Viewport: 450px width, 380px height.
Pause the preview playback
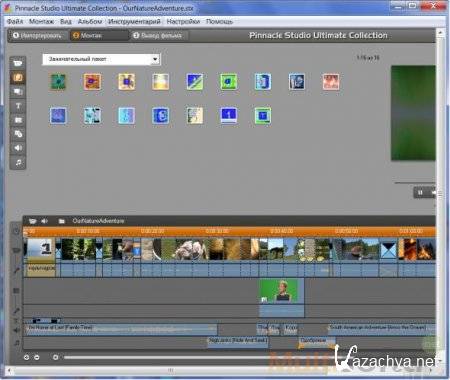pos(420,192)
